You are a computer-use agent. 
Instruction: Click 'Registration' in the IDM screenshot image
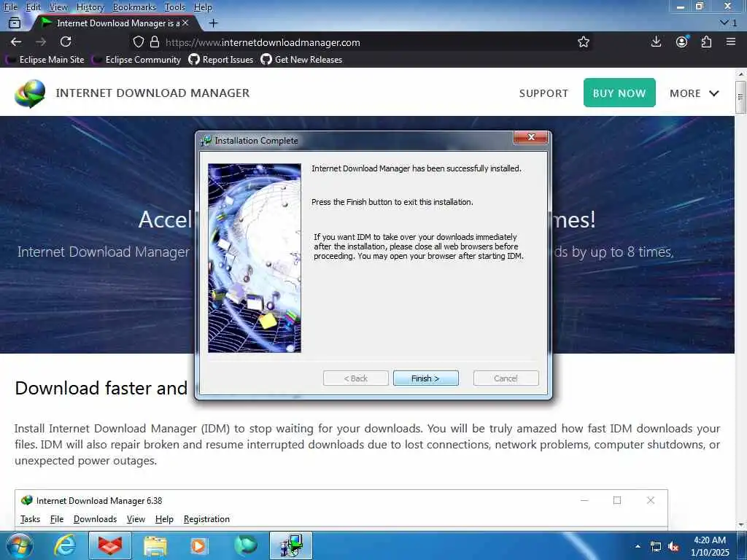click(x=206, y=519)
